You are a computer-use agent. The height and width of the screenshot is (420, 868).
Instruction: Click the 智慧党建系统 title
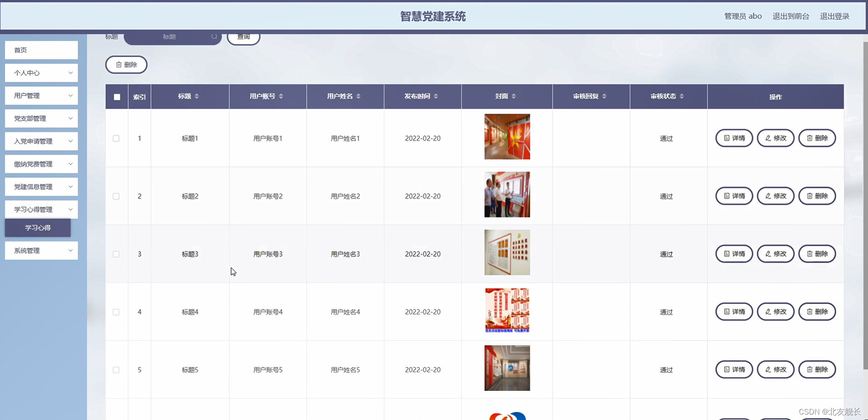click(433, 16)
